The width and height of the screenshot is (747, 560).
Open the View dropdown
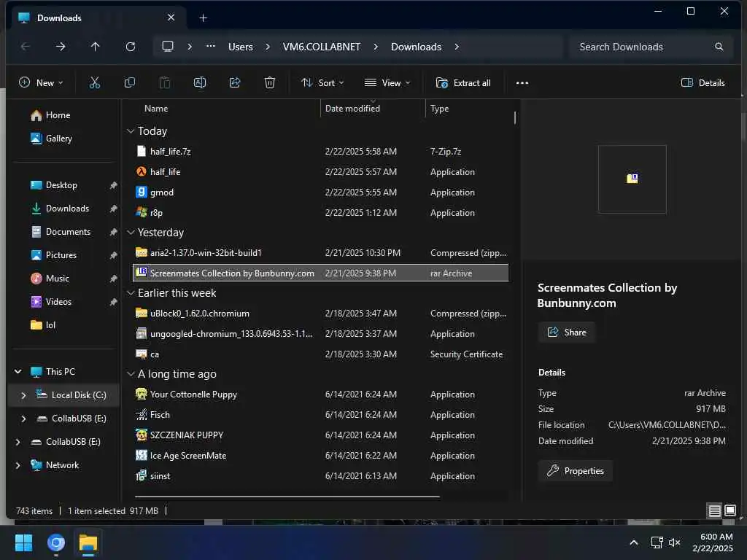coord(387,83)
